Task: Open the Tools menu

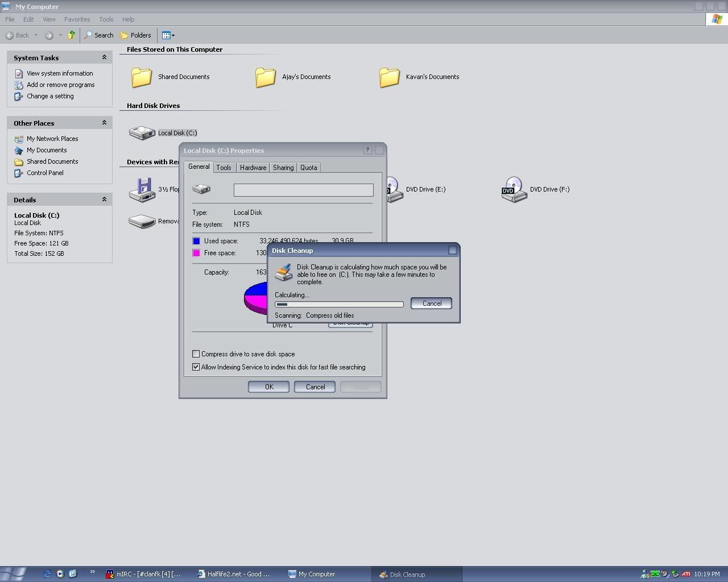Action: point(106,19)
